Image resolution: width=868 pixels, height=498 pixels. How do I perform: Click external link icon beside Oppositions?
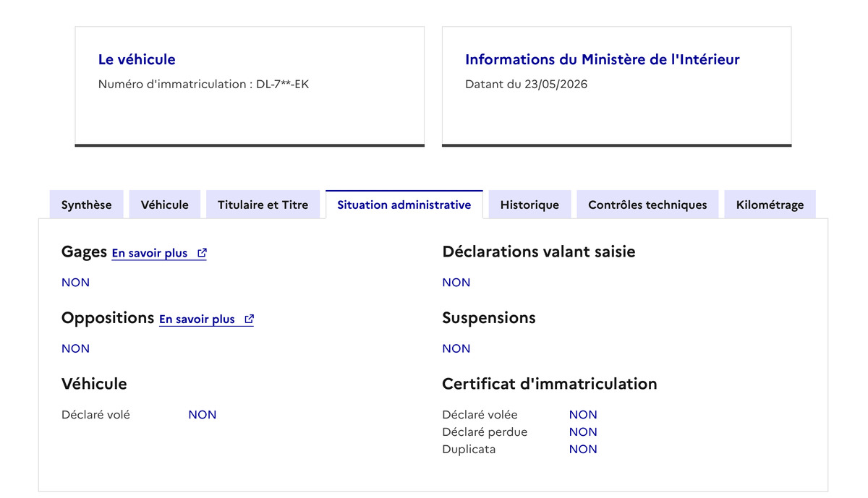(x=250, y=319)
